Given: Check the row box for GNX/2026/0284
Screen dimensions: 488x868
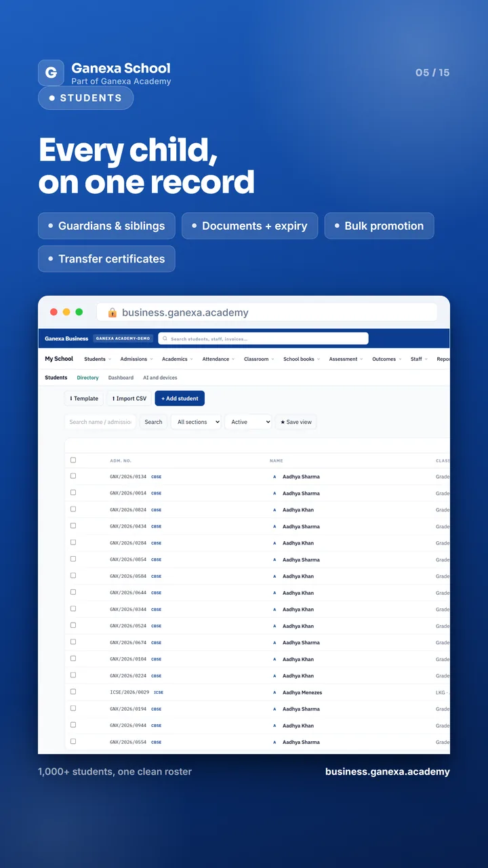Looking at the screenshot, I should (x=73, y=542).
